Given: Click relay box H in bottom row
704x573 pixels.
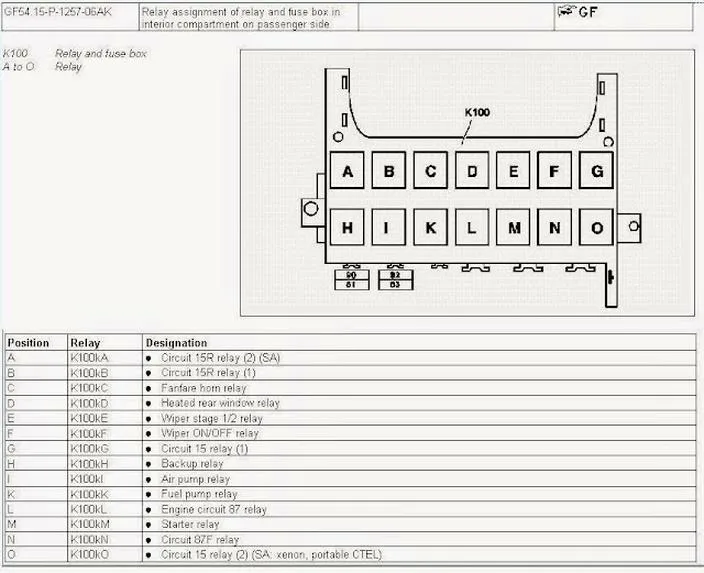Looking at the screenshot, I should point(347,227).
